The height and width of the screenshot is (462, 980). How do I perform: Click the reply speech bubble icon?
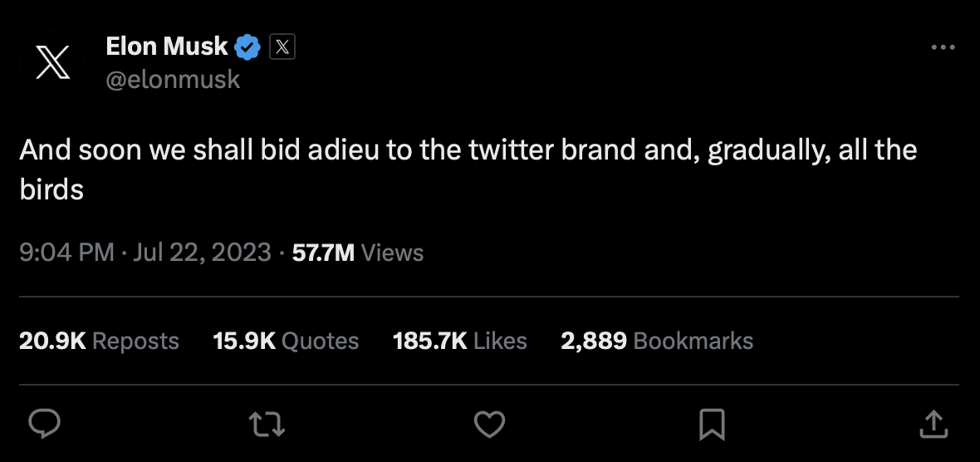pyautogui.click(x=45, y=424)
